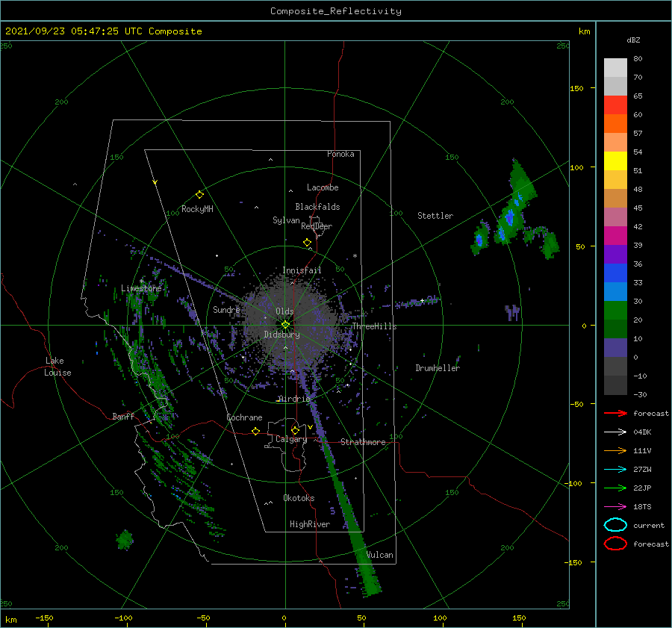Click the magenta swatch between 42 and 39
This screenshot has height=628, width=672.
(x=615, y=236)
